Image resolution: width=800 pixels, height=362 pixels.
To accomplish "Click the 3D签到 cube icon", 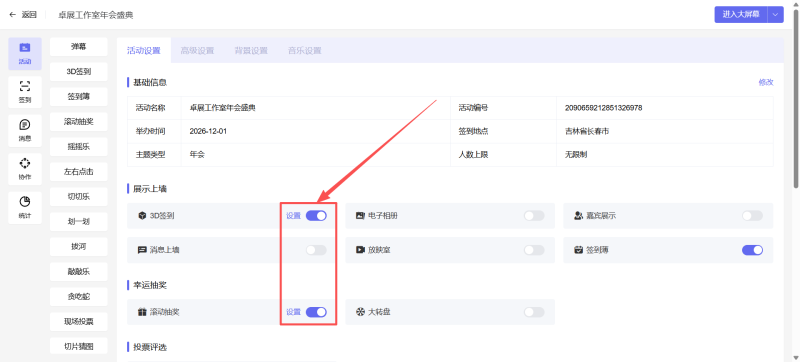I will [x=142, y=216].
